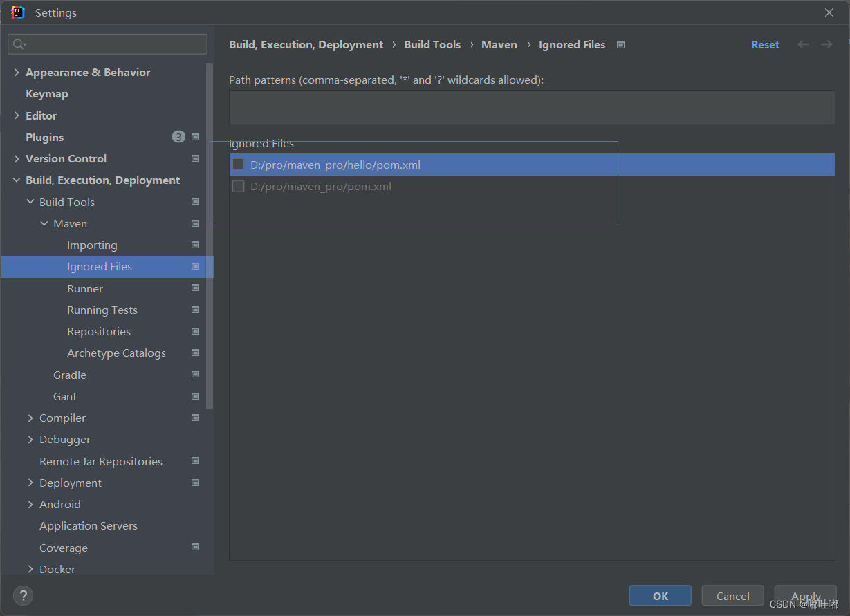This screenshot has width=850, height=616.
Task: Click the OK button
Action: click(x=660, y=596)
